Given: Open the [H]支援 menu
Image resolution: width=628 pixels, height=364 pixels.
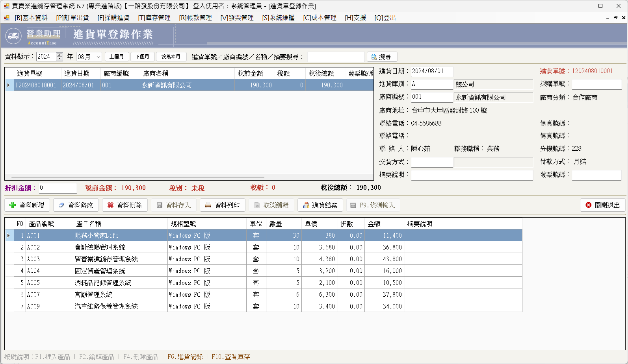Looking at the screenshot, I should [355, 18].
